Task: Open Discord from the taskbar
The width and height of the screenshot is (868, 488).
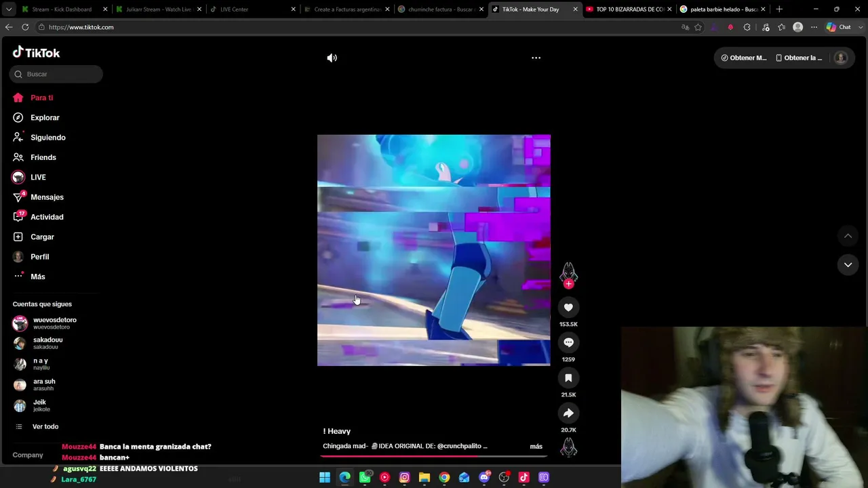Action: point(484,477)
